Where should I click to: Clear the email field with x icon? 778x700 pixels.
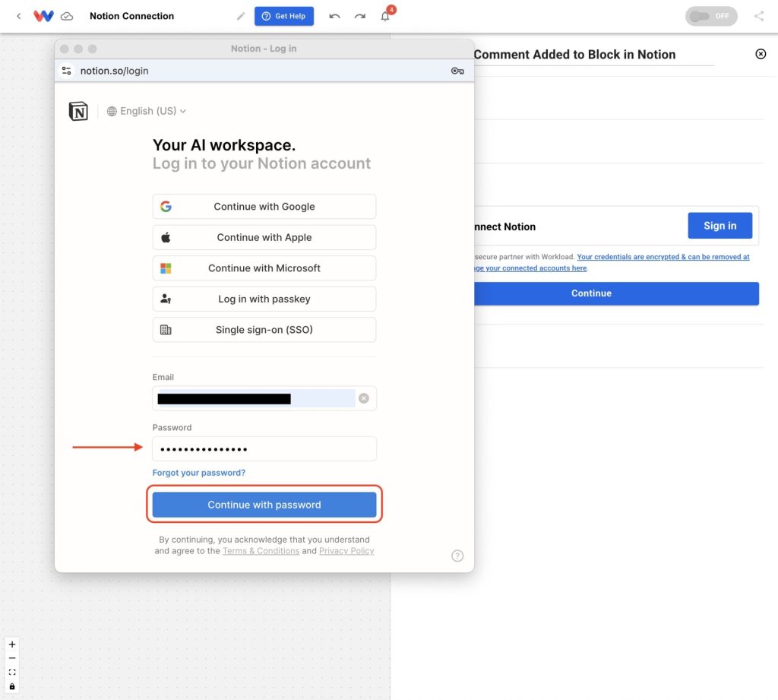click(364, 398)
